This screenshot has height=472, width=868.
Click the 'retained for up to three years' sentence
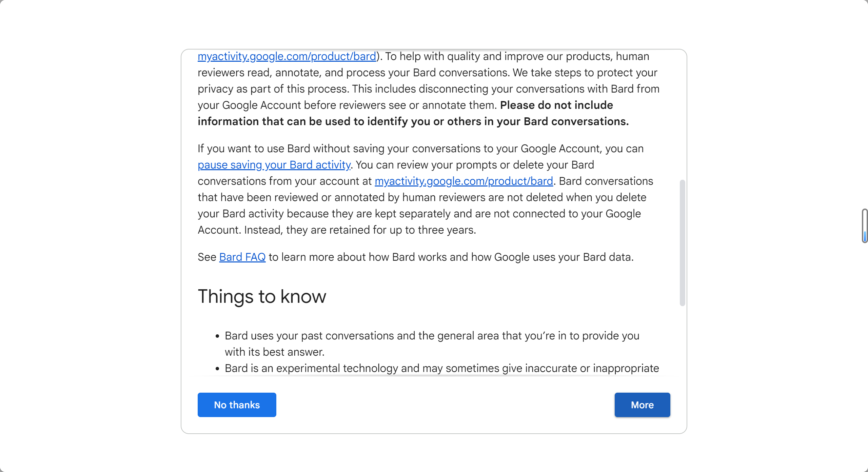[360, 230]
